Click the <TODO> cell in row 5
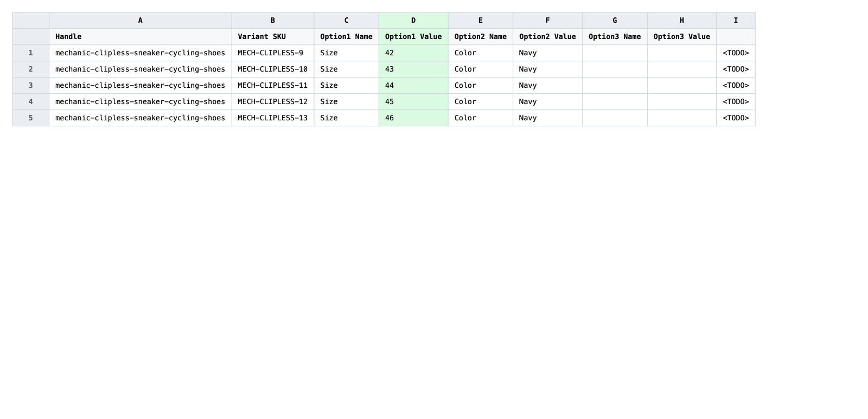 [736, 118]
